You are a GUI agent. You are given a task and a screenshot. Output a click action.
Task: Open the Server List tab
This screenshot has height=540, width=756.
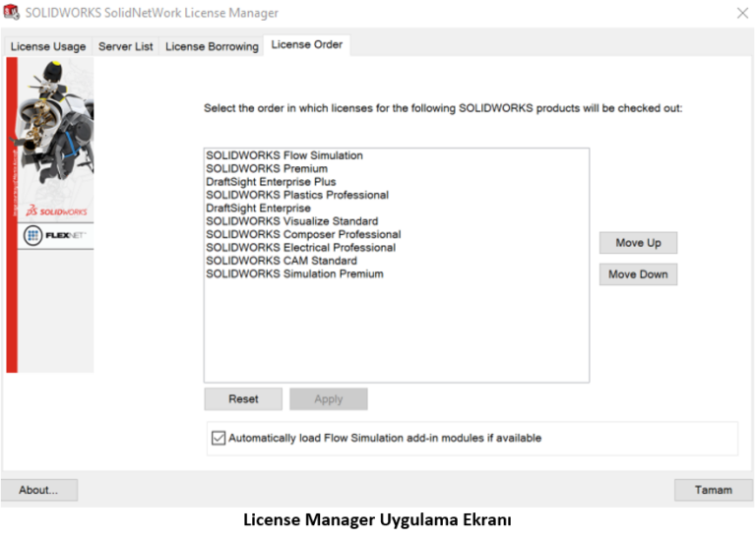126,46
